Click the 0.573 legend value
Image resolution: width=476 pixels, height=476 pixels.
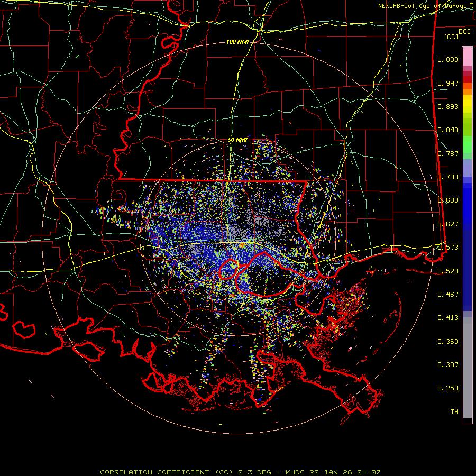[x=448, y=248]
